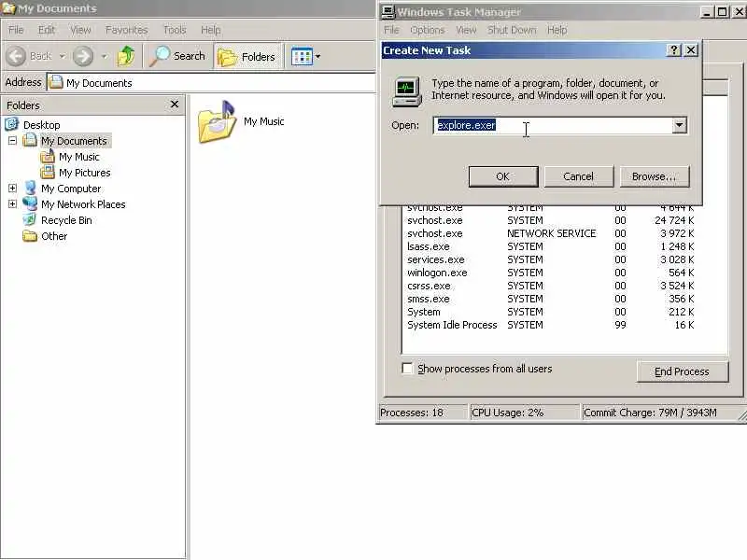Select My Pictures in the folder tree
This screenshot has width=747, height=560.
(x=85, y=173)
